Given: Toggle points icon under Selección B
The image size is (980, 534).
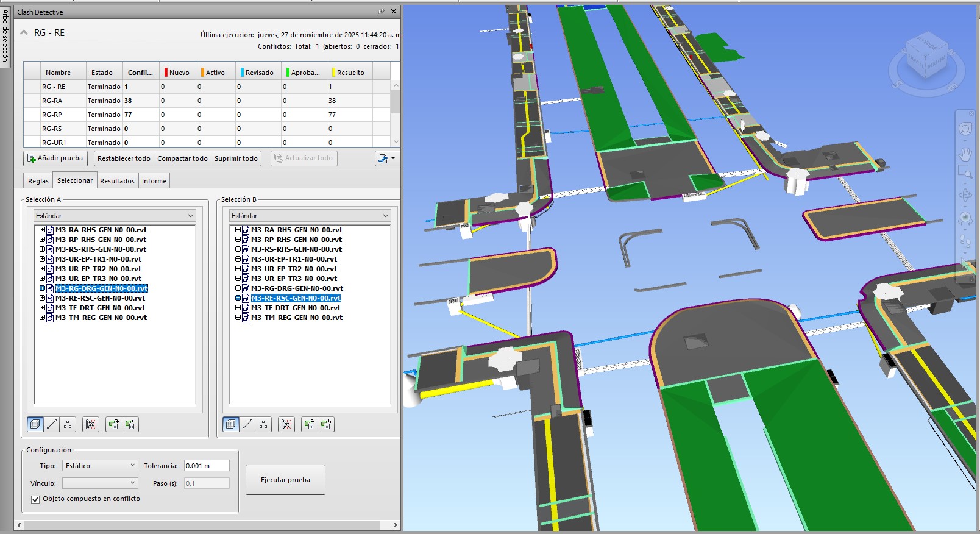Looking at the screenshot, I should (263, 424).
